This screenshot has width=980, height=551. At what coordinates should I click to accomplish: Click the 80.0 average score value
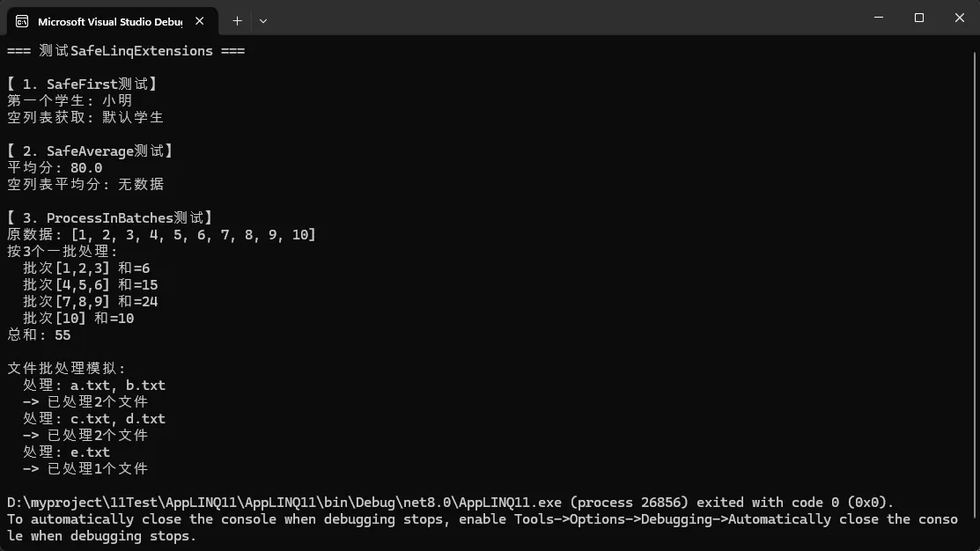(x=86, y=168)
